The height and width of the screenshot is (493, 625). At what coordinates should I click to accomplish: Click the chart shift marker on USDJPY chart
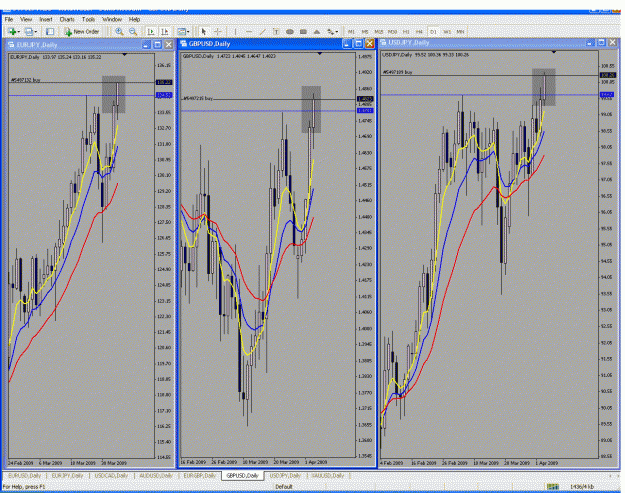click(x=554, y=52)
